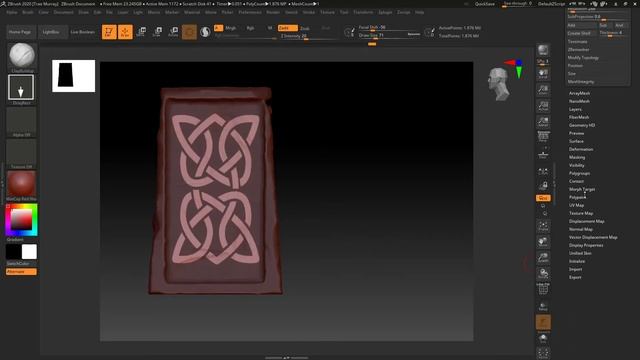Viewport: 640px width, 360px height.
Task: Expand the Displacement Map subpalette
Action: tap(587, 221)
